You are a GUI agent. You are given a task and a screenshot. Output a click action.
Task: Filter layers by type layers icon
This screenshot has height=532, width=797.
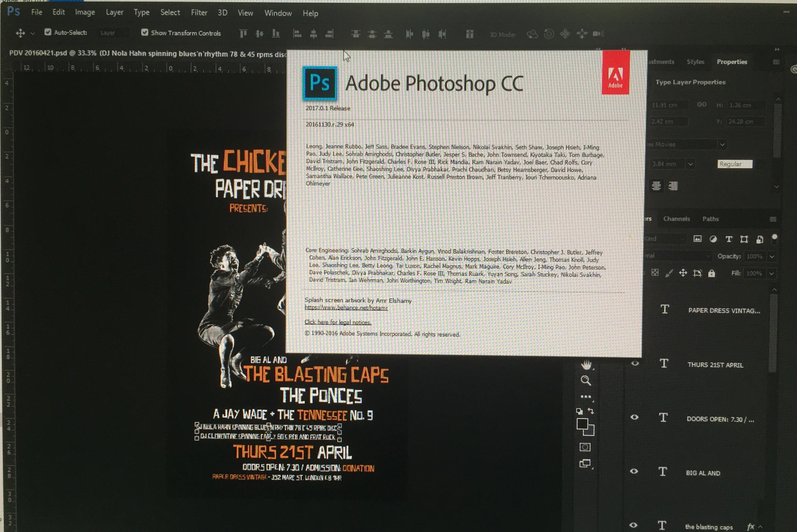(x=729, y=239)
